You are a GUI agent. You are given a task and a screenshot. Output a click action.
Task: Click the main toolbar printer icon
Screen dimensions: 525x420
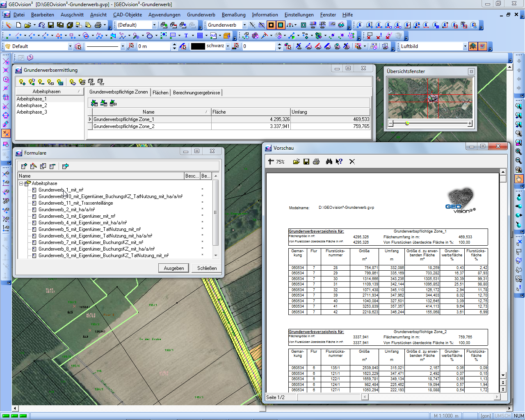click(x=98, y=25)
